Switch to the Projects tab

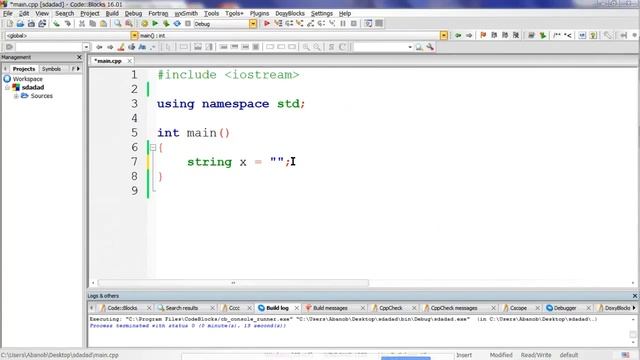coord(24,69)
